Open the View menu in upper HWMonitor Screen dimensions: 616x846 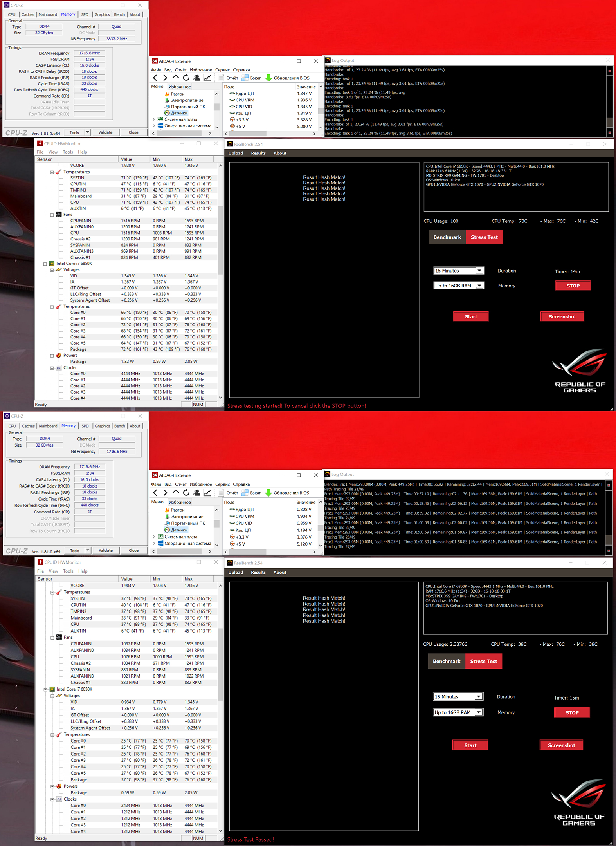pyautogui.click(x=53, y=152)
